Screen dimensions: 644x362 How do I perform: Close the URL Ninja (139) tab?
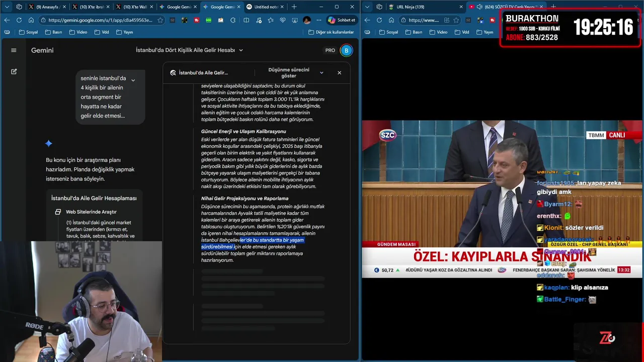pos(461,7)
